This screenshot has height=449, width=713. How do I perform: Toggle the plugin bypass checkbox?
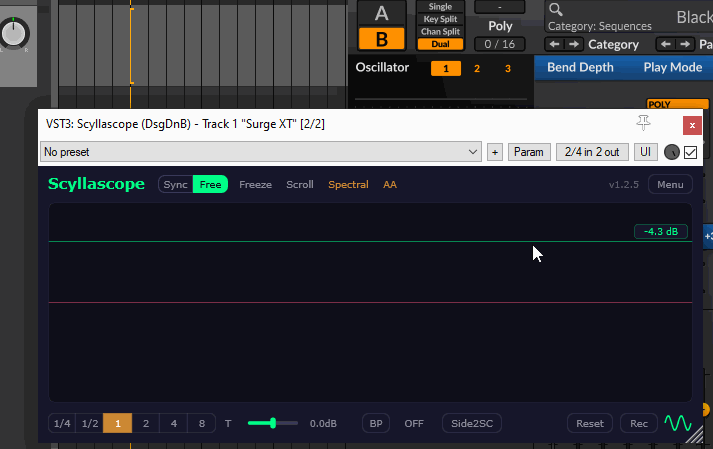(690, 152)
